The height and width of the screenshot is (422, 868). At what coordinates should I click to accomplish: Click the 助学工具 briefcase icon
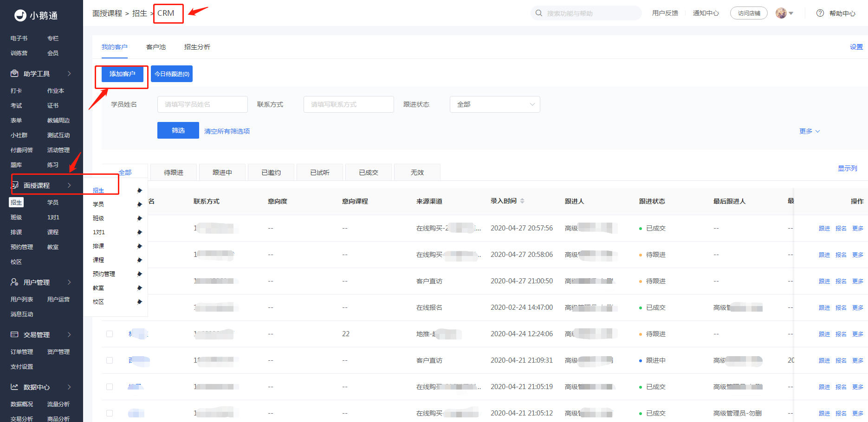click(14, 74)
